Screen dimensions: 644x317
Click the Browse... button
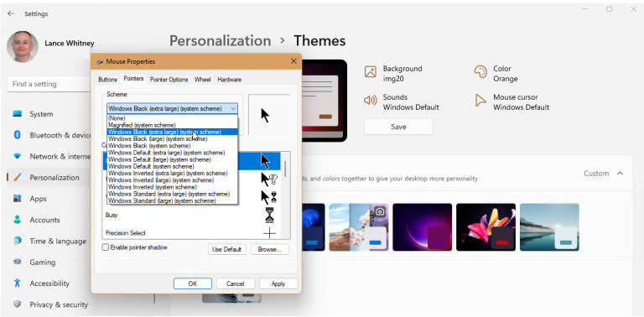point(270,249)
